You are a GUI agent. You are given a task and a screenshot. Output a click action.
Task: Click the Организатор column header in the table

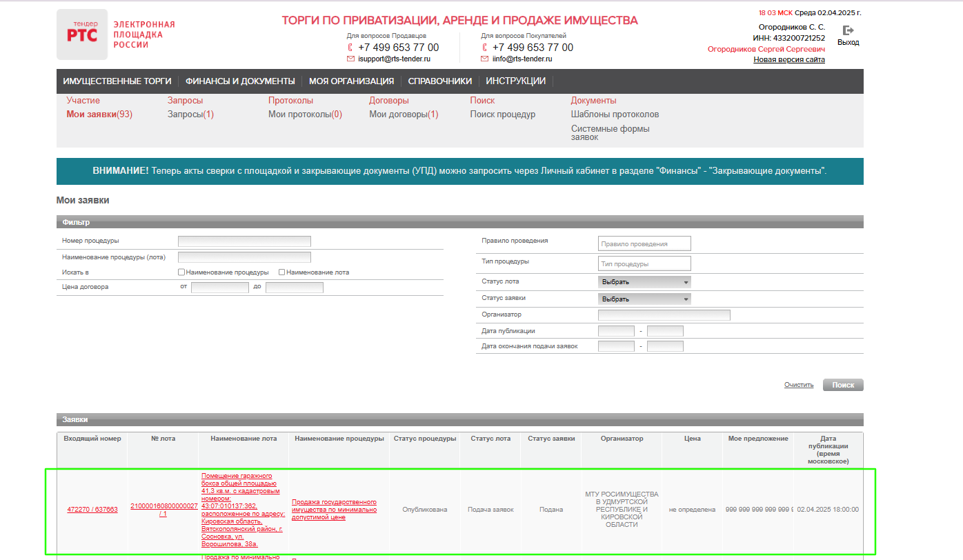point(622,439)
